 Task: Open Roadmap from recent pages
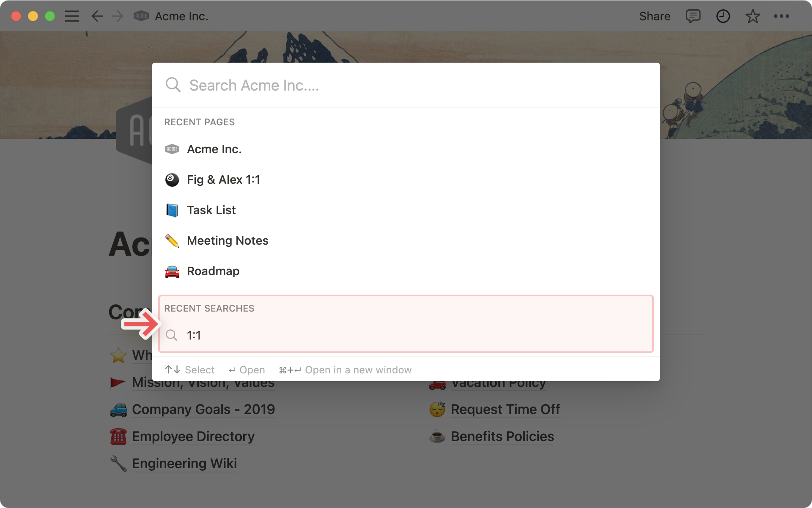pos(213,271)
